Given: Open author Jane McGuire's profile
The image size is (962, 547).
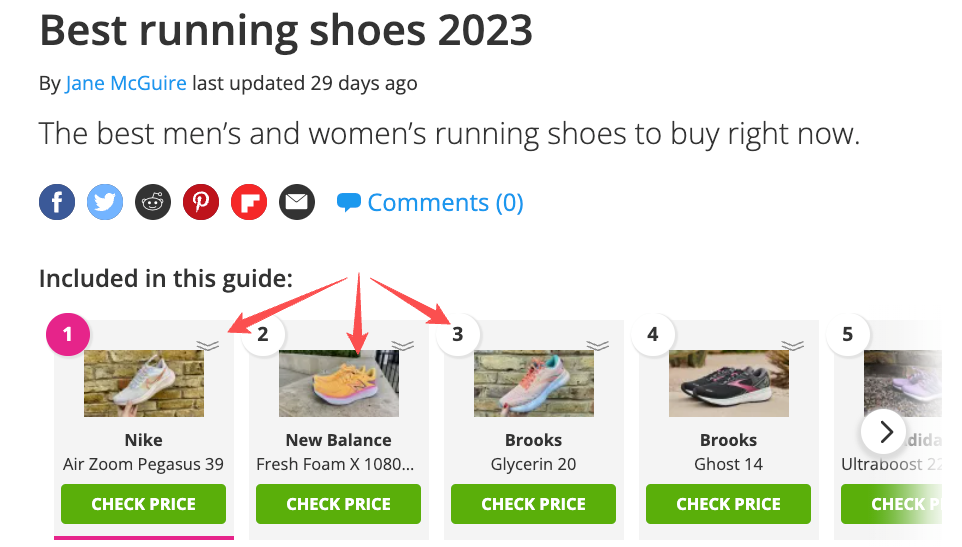Looking at the screenshot, I should (x=126, y=83).
